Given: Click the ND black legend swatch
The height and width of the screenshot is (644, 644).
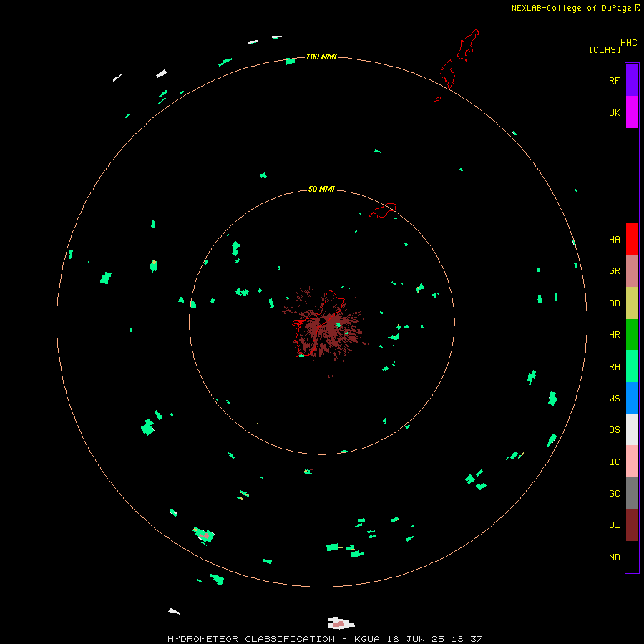Looking at the screenshot, I should click(632, 557).
